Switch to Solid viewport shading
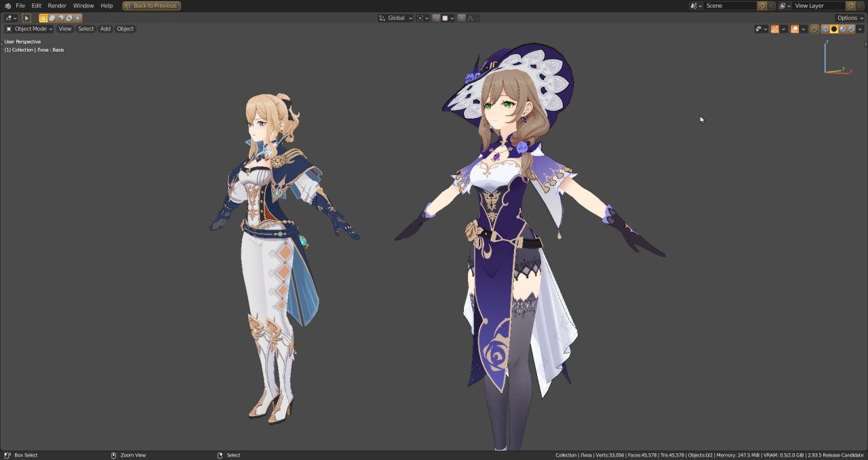This screenshot has height=460, width=868. coord(834,29)
